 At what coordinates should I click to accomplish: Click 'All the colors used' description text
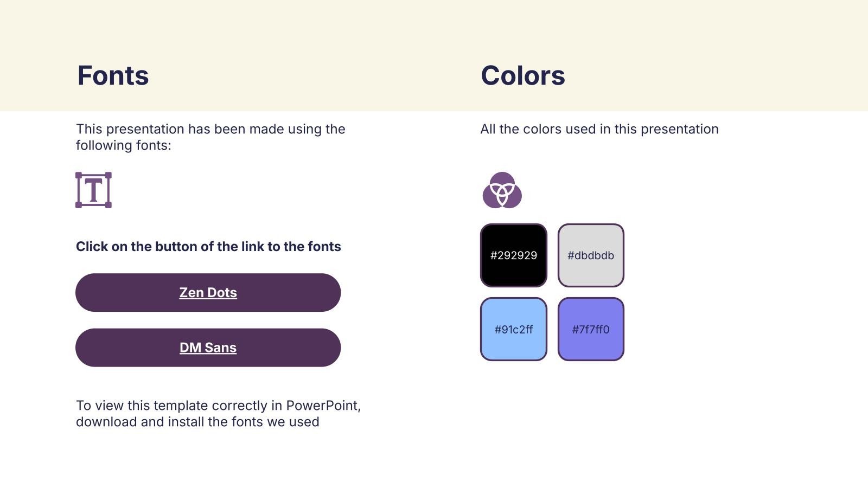pyautogui.click(x=599, y=129)
